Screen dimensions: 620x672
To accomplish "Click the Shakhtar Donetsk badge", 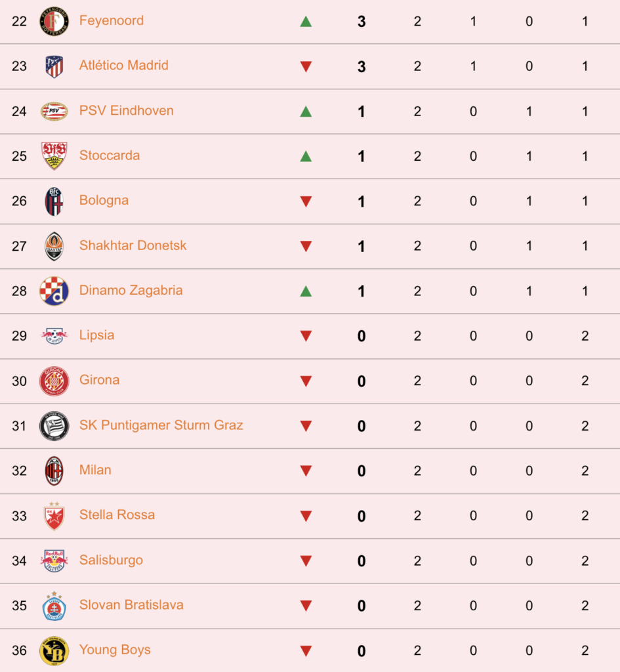I will coord(54,246).
